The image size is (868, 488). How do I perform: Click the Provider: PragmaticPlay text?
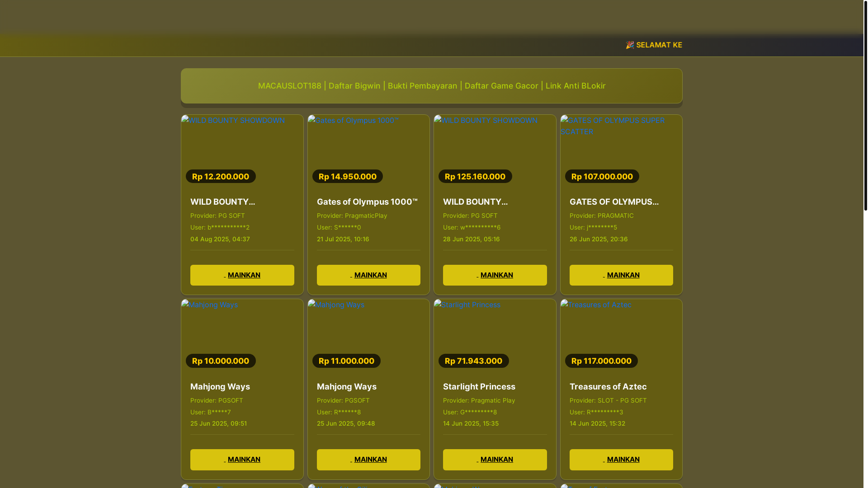pos(352,216)
